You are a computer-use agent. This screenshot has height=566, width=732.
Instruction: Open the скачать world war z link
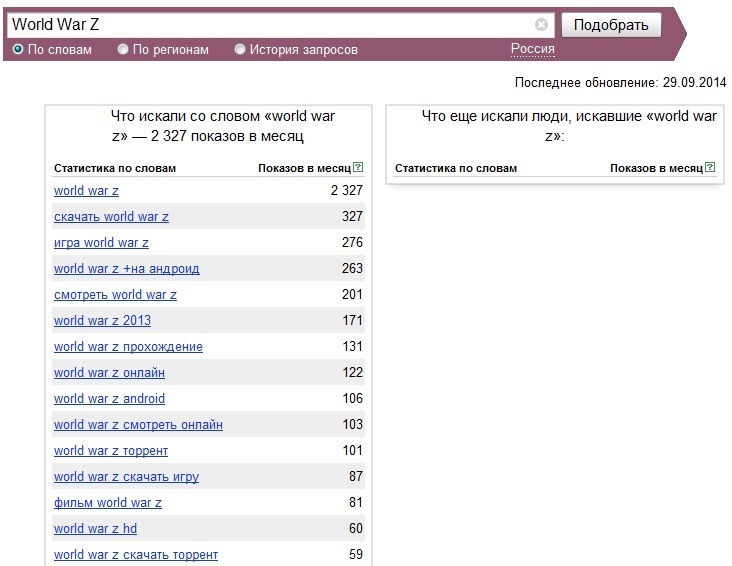(x=111, y=217)
